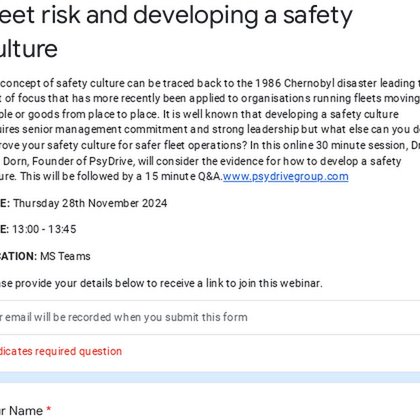420x420 pixels.
Task: Select the 'Name' question label
Action: [21, 411]
